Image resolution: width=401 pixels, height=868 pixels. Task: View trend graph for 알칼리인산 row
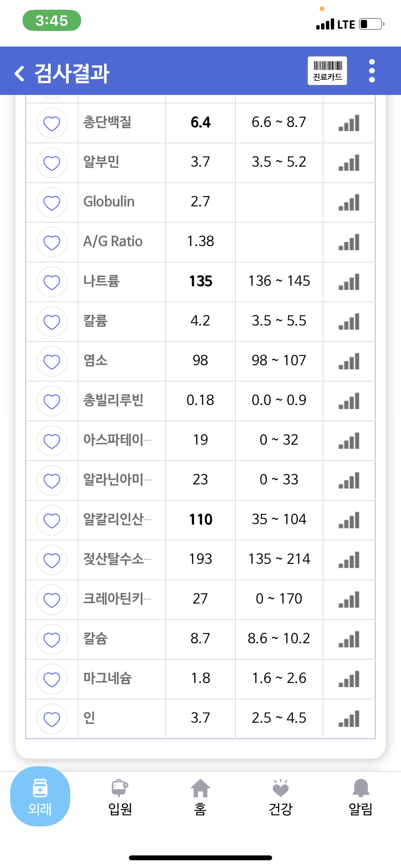[x=349, y=520]
